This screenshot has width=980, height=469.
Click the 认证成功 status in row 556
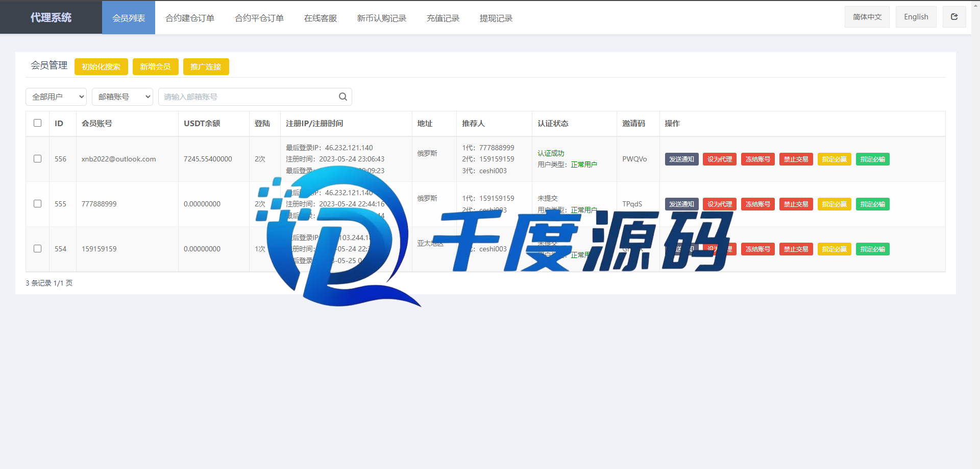tap(551, 153)
